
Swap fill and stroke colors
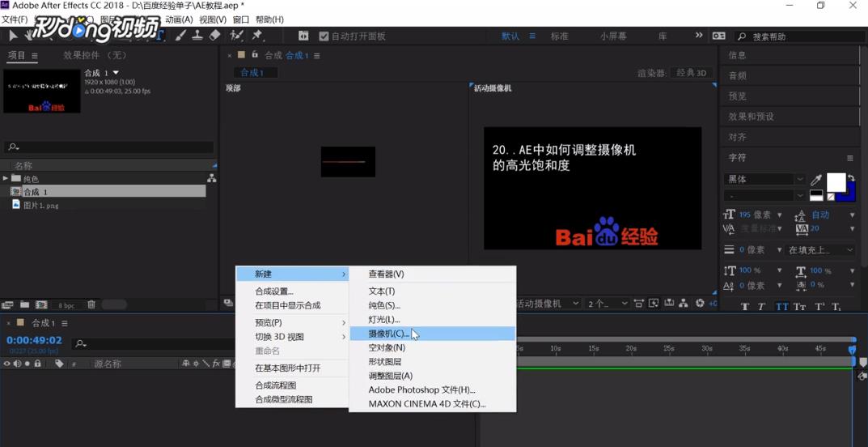pos(851,178)
